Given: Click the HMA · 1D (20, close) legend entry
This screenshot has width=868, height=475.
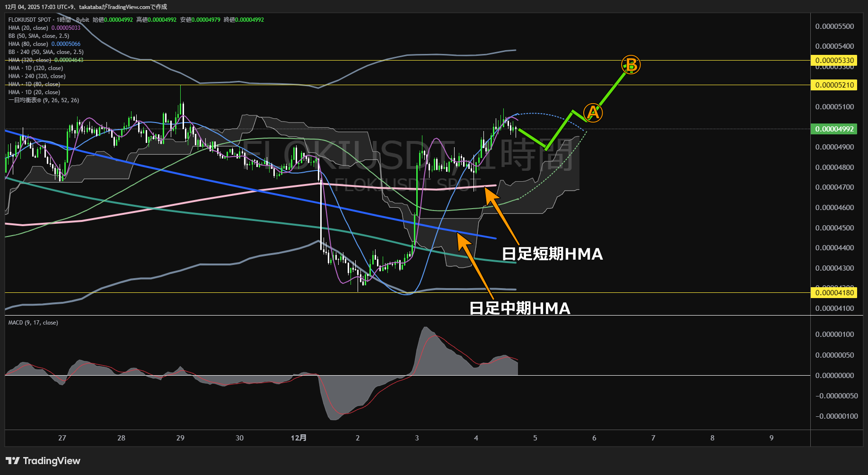Looking at the screenshot, I should pos(34,92).
